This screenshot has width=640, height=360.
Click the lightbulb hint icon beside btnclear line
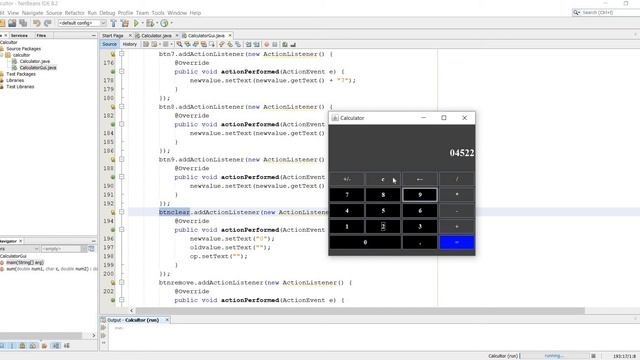pos(113,212)
